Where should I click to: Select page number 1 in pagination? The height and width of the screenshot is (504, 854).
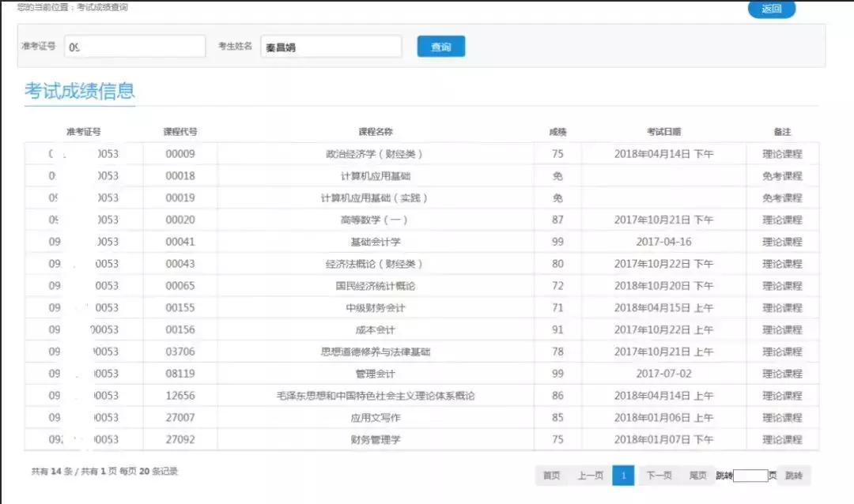[624, 476]
